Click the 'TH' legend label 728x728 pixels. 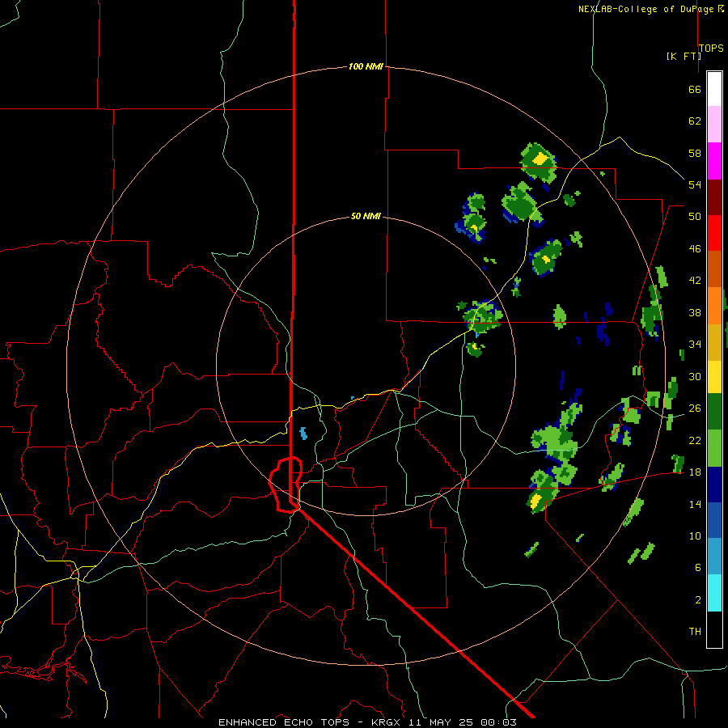point(695,632)
